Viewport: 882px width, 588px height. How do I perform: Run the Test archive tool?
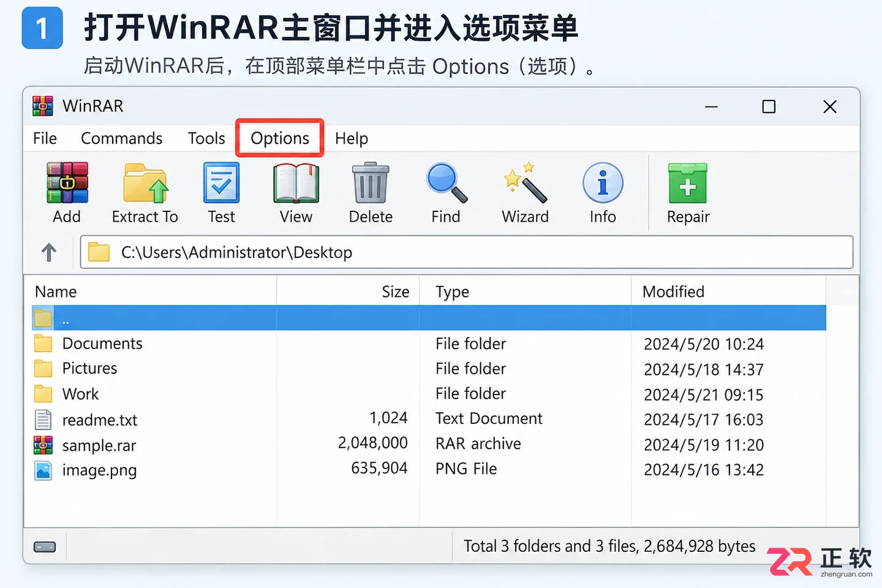[221, 183]
